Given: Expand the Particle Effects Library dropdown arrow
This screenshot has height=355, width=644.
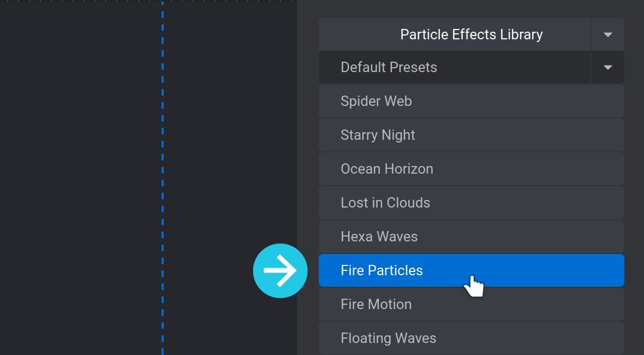Looking at the screenshot, I should pos(608,34).
